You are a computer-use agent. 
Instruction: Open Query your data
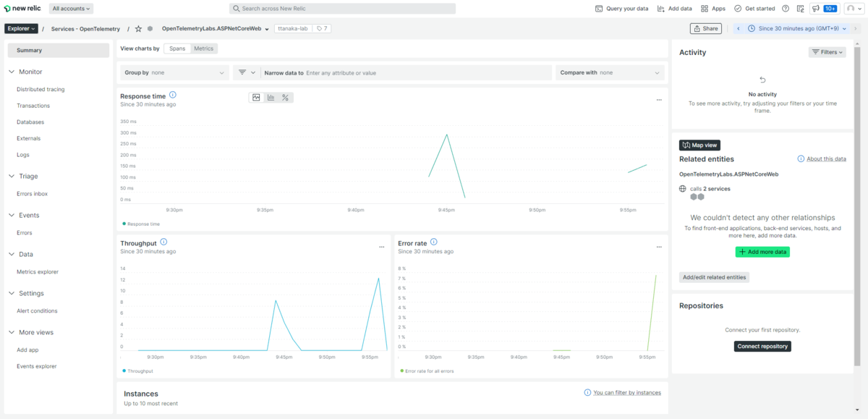(621, 9)
